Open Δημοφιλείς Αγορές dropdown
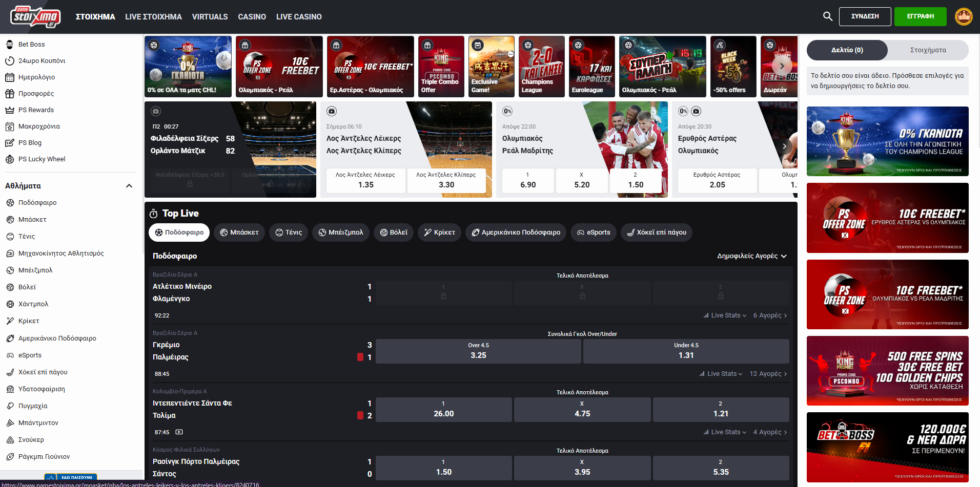980x487 pixels. 751,256
